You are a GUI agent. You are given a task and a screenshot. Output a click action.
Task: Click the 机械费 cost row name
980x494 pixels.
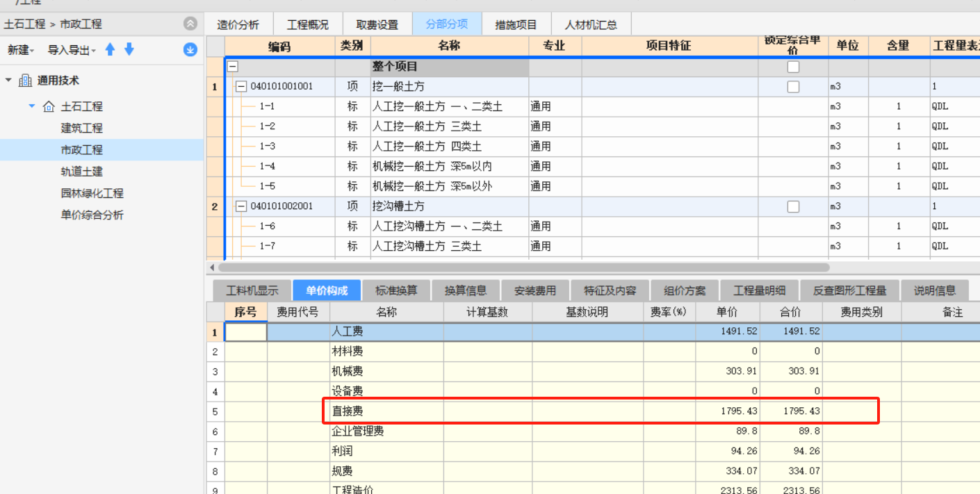(x=348, y=371)
